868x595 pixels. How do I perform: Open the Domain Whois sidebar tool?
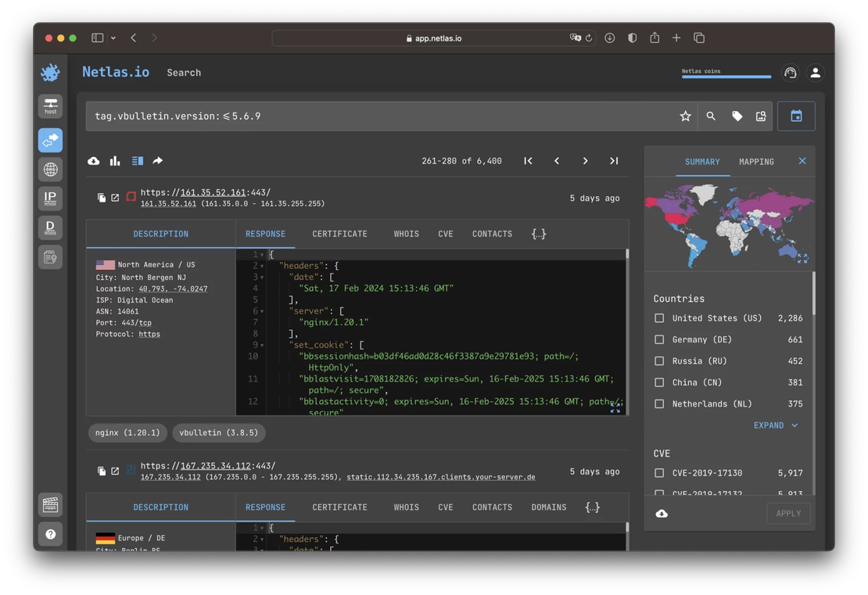(50, 227)
